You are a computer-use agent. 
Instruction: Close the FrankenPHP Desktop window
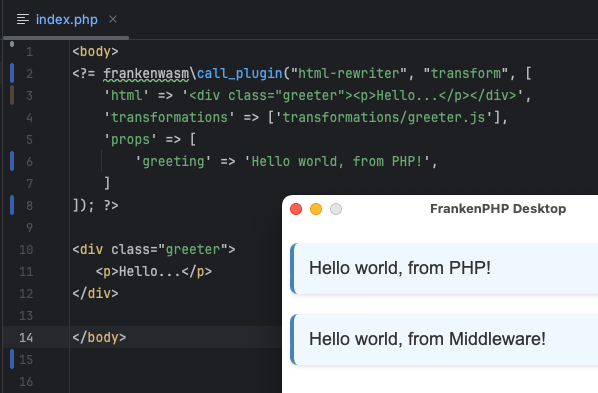[x=296, y=209]
